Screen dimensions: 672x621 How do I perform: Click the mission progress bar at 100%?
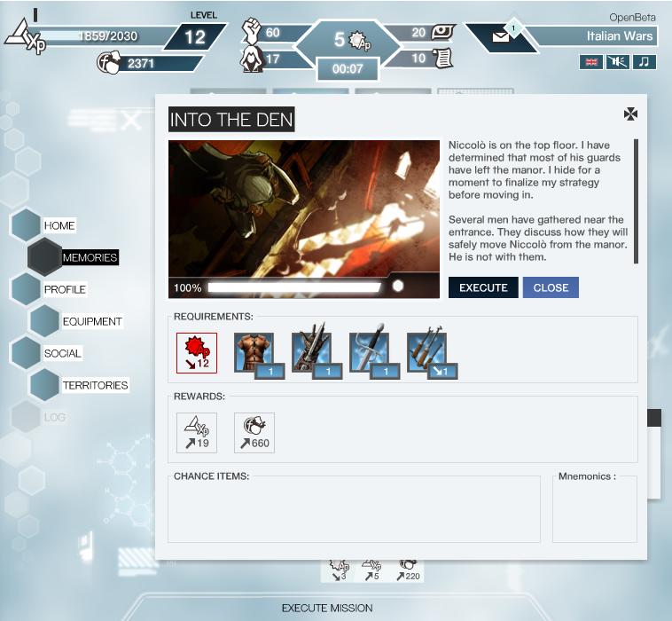[x=294, y=287]
